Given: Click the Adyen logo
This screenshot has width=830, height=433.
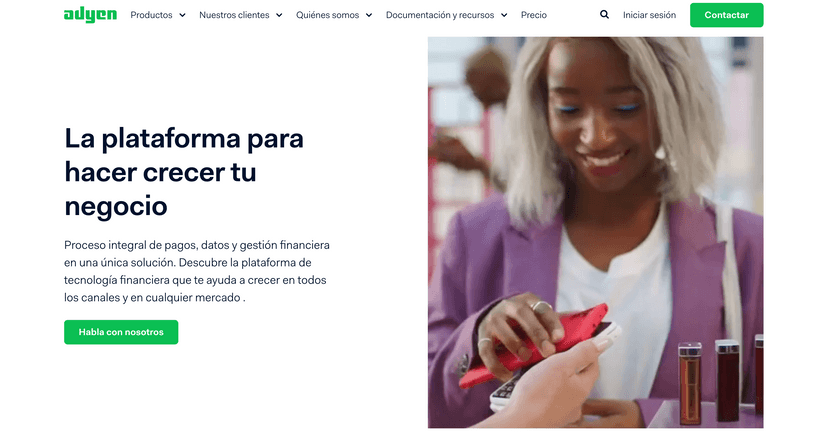Looking at the screenshot, I should click(90, 15).
